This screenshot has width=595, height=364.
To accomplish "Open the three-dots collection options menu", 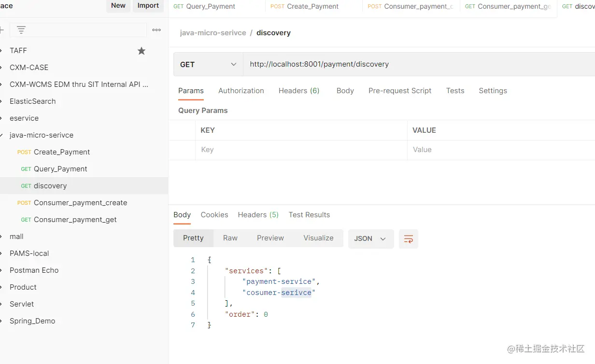I will point(156,30).
